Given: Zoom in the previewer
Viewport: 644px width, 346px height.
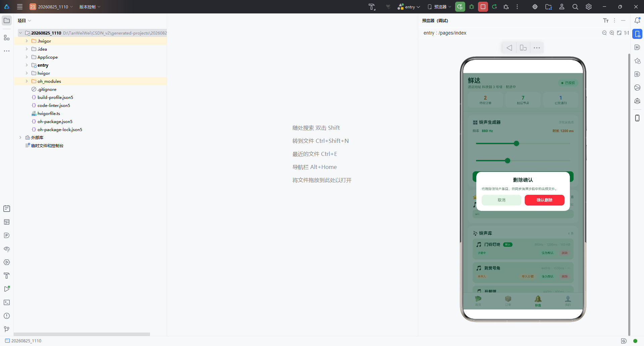Looking at the screenshot, I should tap(612, 33).
